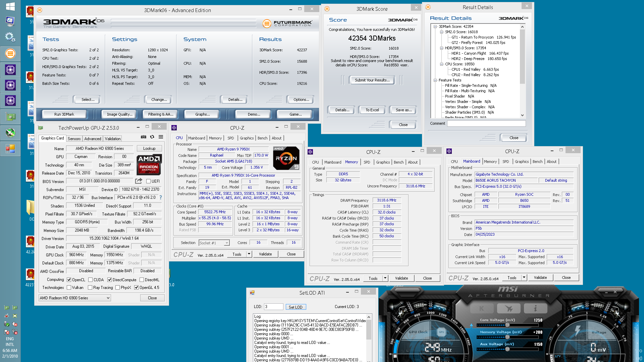The width and height of the screenshot is (644, 362).
Task: Collapse the CPU Score tree node
Action: 441,64
